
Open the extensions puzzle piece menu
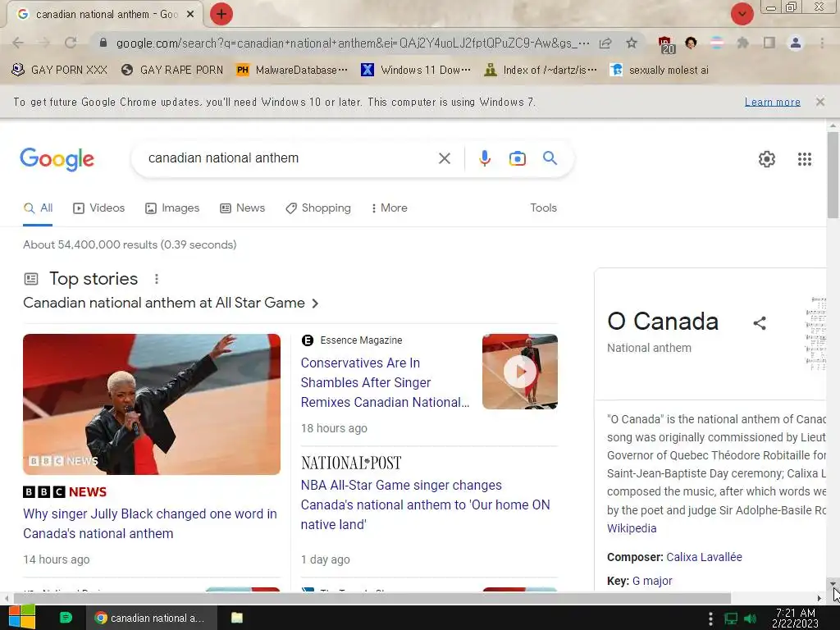(742, 43)
